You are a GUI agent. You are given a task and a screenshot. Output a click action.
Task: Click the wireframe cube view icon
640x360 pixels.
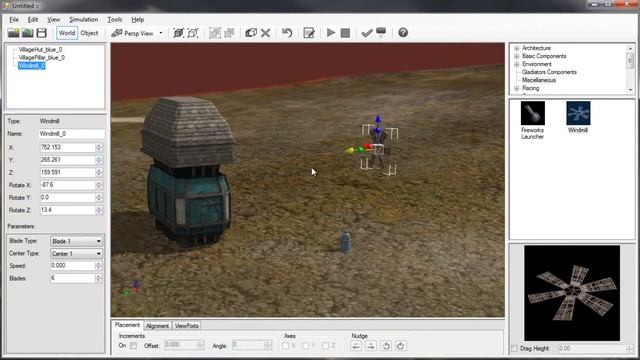[x=193, y=33]
